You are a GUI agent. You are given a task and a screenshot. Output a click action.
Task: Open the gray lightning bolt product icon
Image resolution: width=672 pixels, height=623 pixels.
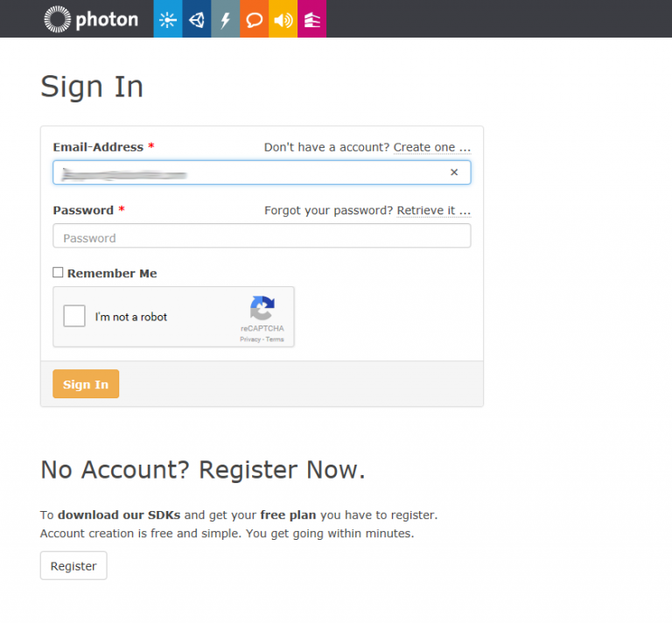(x=226, y=19)
